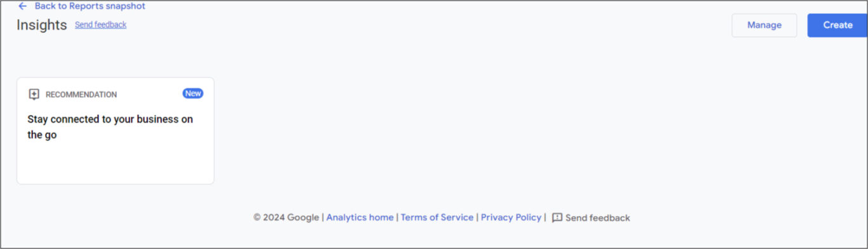Image resolution: width=868 pixels, height=249 pixels.
Task: Open the Back to Reports snapshot link
Action: click(90, 6)
